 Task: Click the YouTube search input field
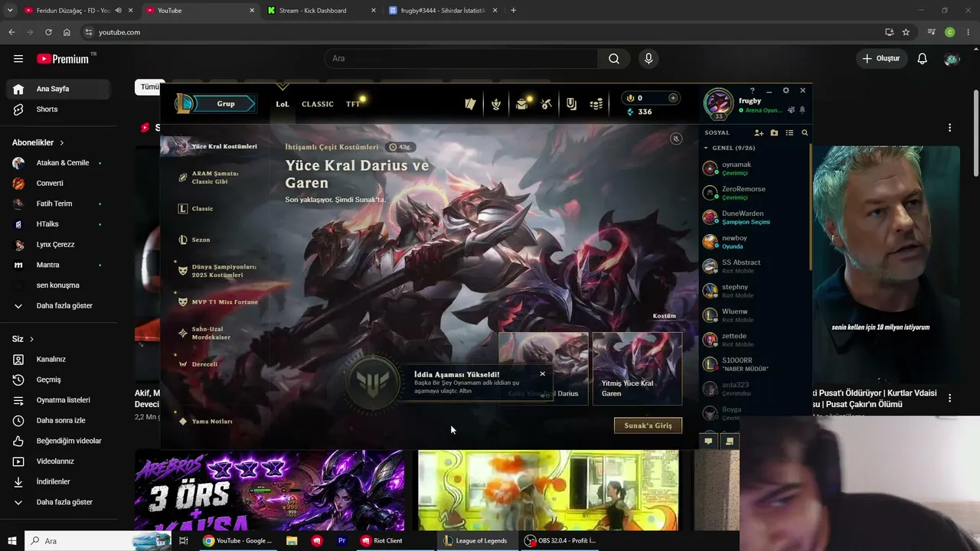pyautogui.click(x=461, y=59)
